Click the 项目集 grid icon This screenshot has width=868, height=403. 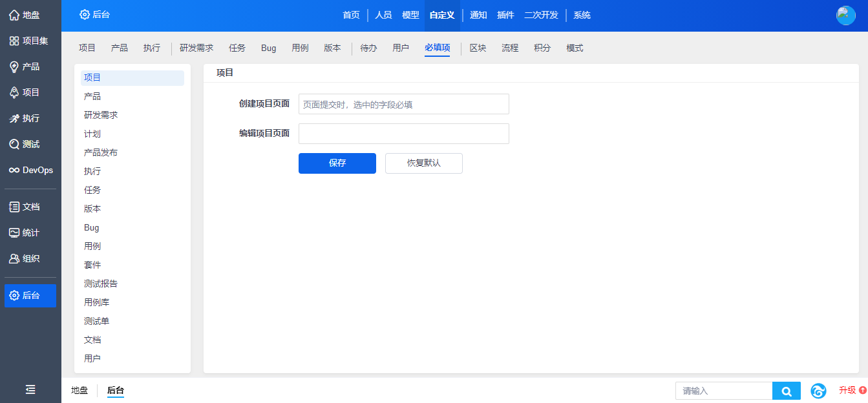click(x=14, y=41)
